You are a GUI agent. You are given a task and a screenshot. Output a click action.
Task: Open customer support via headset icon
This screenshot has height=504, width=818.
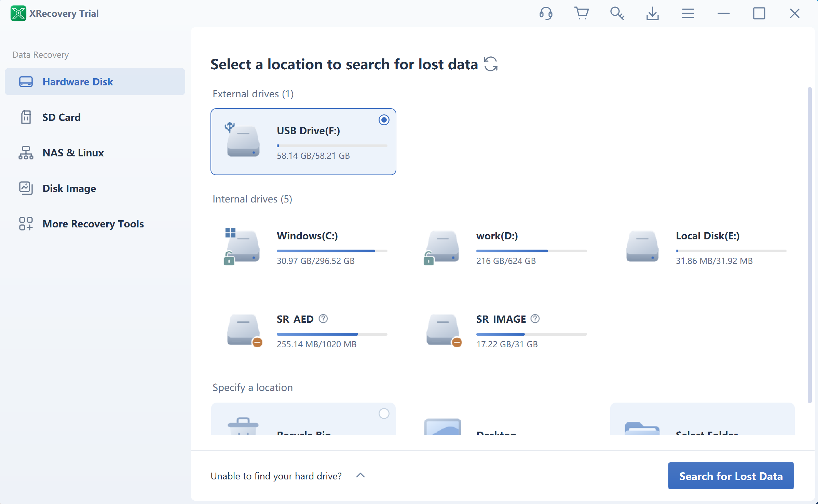546,14
